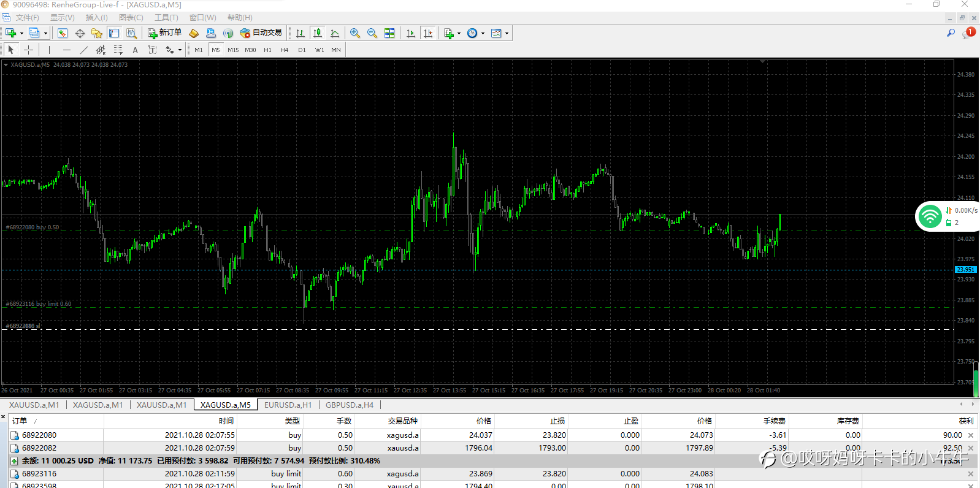Click the chart shift triangle marker
Image resolution: width=980 pixels, height=488 pixels.
tap(763, 61)
